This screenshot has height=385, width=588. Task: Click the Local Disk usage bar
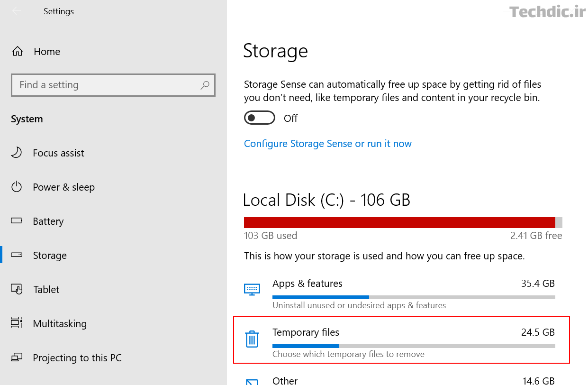click(x=403, y=222)
